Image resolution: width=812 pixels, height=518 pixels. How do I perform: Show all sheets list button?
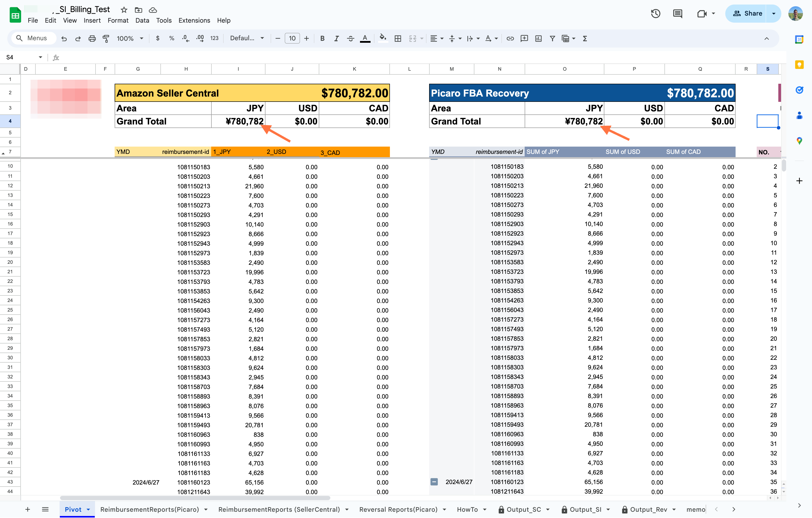45,509
